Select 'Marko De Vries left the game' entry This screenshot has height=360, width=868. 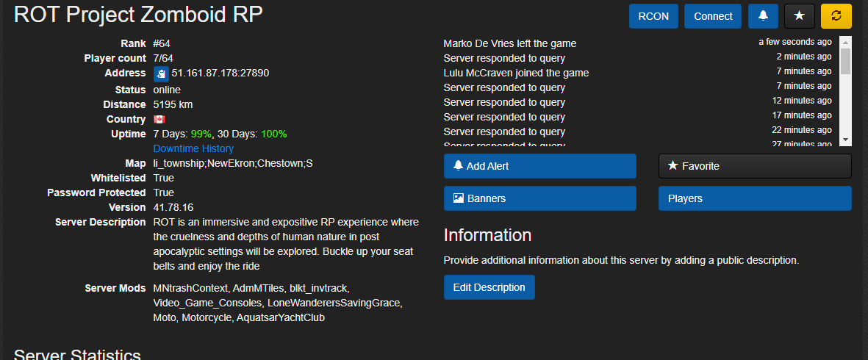510,43
